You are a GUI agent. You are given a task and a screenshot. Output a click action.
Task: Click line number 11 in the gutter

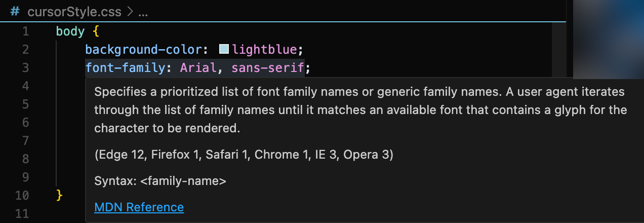[22, 213]
